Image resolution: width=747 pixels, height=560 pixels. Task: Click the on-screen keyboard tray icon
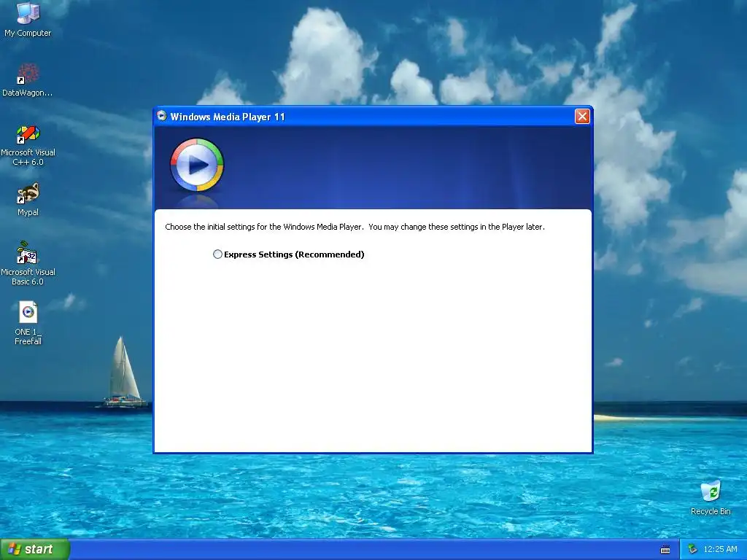pos(665,550)
